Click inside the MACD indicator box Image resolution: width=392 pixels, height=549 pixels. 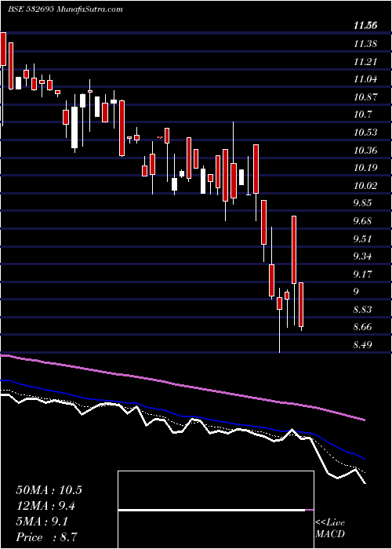[216, 510]
